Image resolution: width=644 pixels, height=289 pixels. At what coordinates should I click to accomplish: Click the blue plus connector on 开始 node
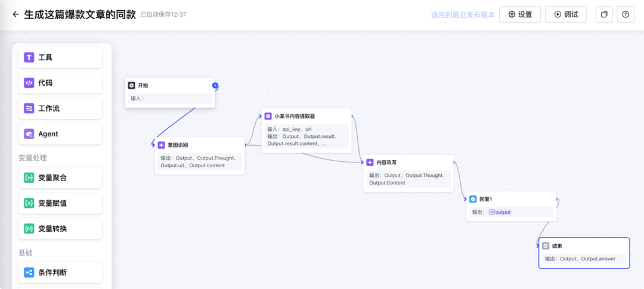pyautogui.click(x=215, y=86)
